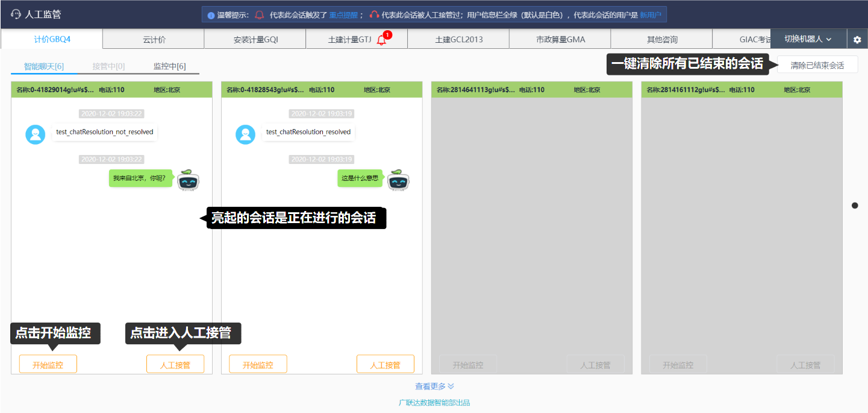Click robot avatar in second chat panel
Screen dimensions: 868x413
coord(398,180)
